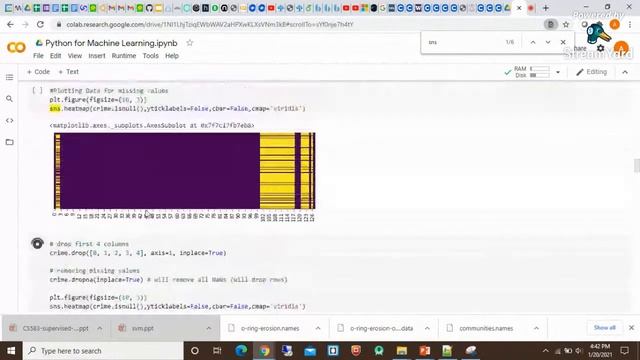This screenshot has width=640, height=360.
Task: Open Cortana circle on taskbar
Action: (x=195, y=351)
